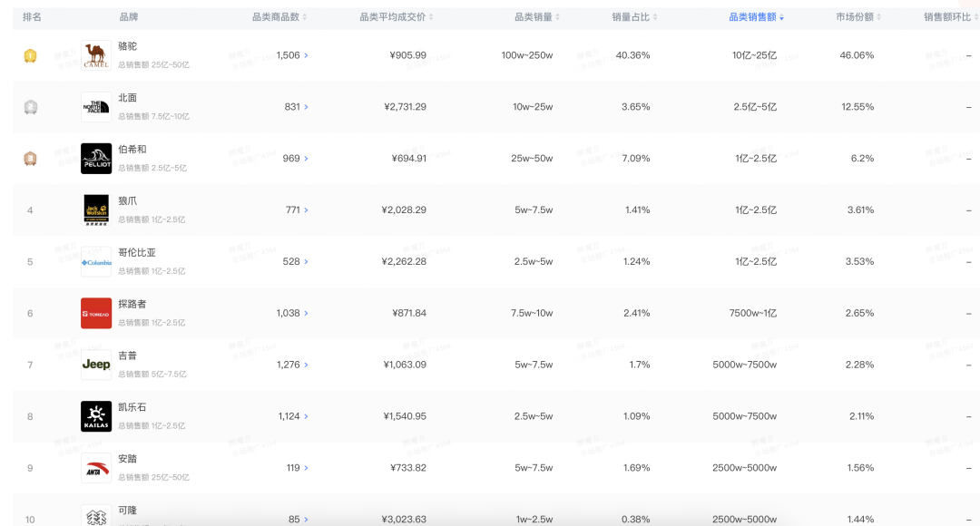Click the Columbia (哥伦比亚) brand logo
This screenshot has width=980, height=526.
[96, 262]
